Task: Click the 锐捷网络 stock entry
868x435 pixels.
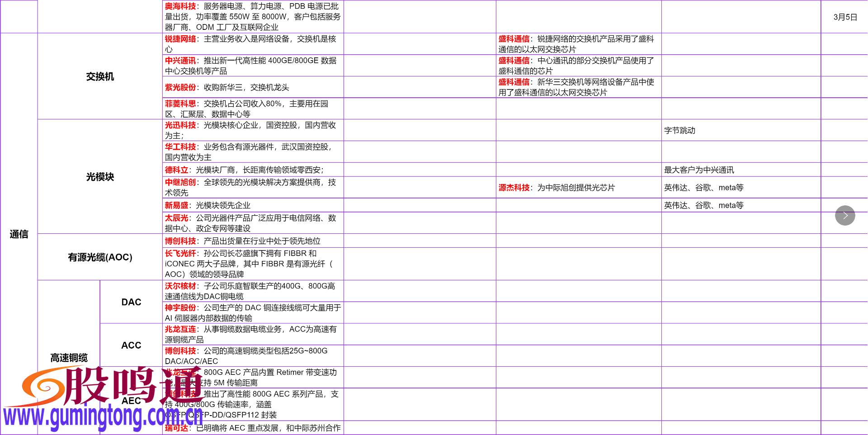Action: point(181,38)
